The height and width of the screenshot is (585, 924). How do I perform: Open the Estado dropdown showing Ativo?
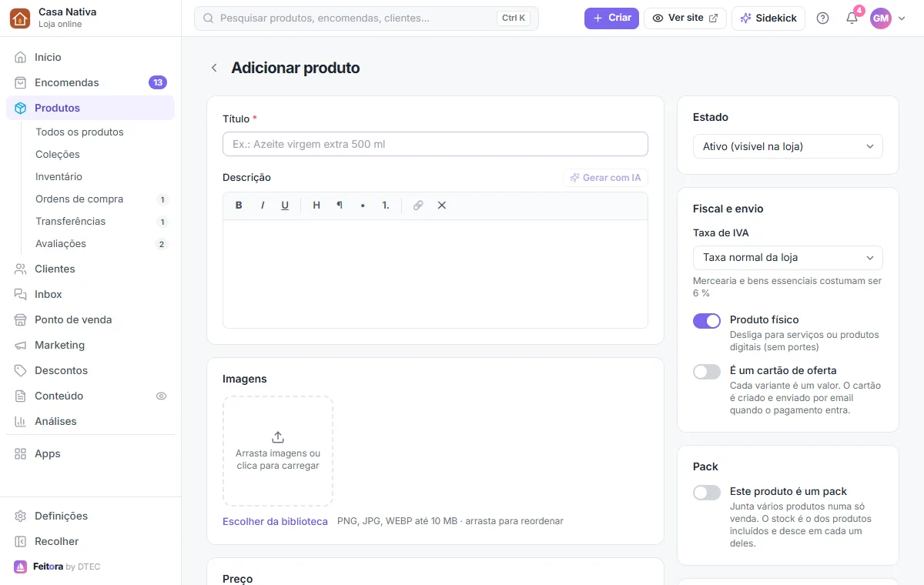click(788, 146)
